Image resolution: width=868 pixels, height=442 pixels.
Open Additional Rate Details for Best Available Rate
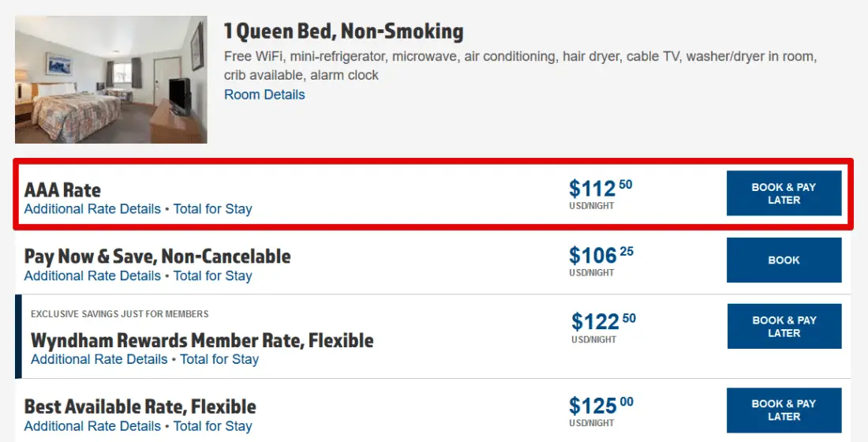click(92, 426)
